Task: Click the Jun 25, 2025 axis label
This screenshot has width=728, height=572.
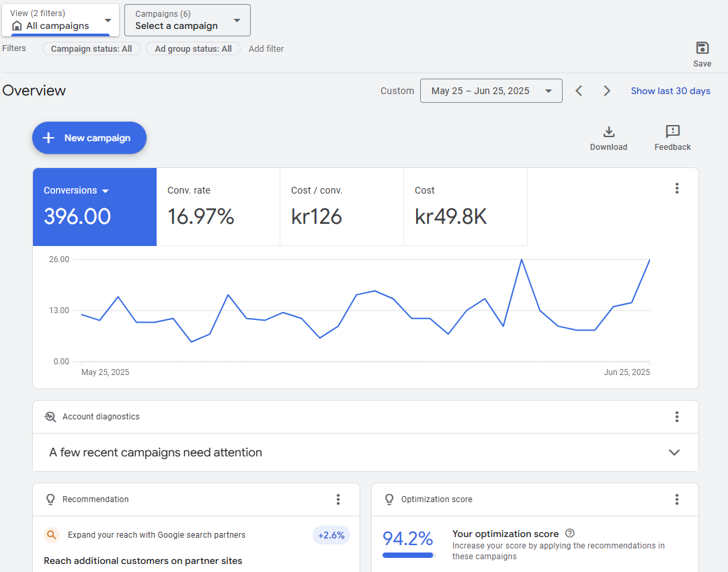Action: [626, 372]
